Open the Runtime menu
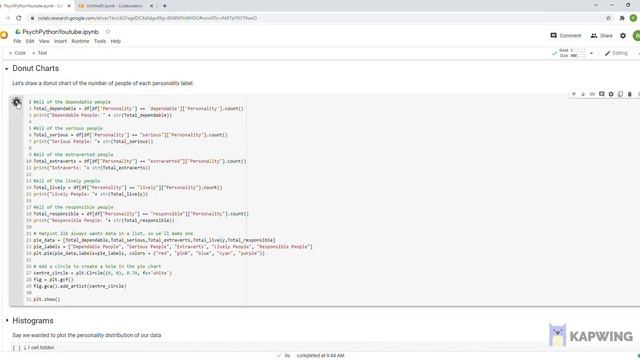Viewport: 640px width, 360px height. point(80,41)
